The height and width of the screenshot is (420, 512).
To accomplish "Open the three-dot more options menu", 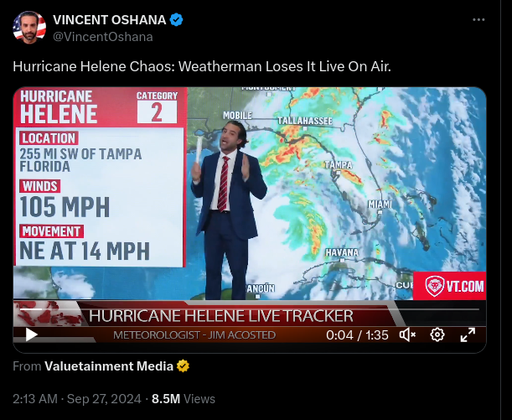I will [x=478, y=19].
